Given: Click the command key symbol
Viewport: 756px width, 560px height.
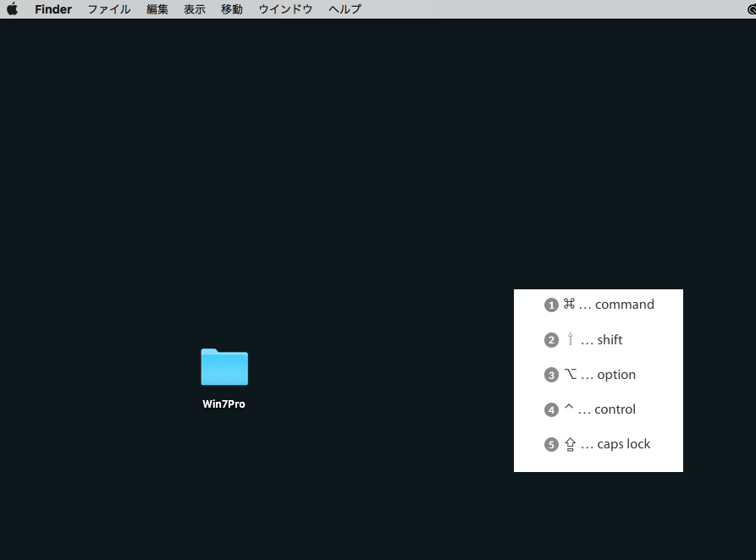Looking at the screenshot, I should (569, 304).
